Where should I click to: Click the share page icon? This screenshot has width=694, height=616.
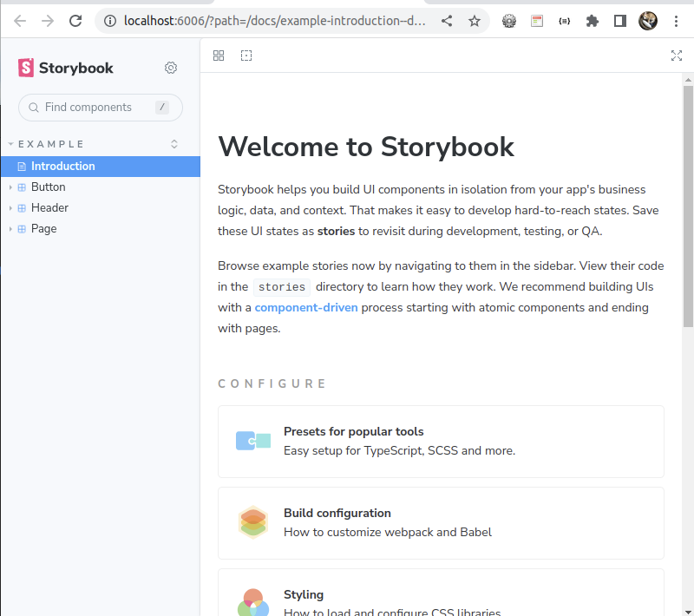pos(447,21)
